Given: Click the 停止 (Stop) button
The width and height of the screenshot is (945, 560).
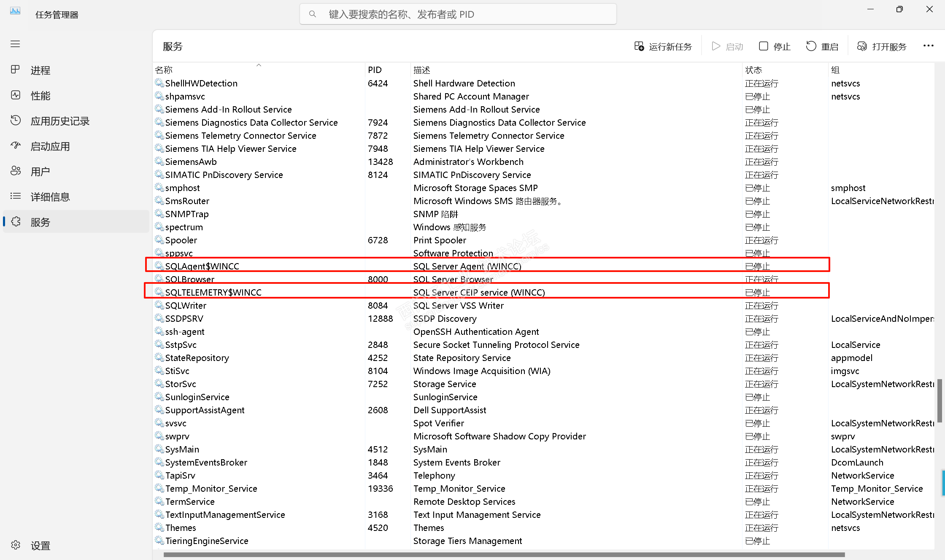Looking at the screenshot, I should point(775,46).
